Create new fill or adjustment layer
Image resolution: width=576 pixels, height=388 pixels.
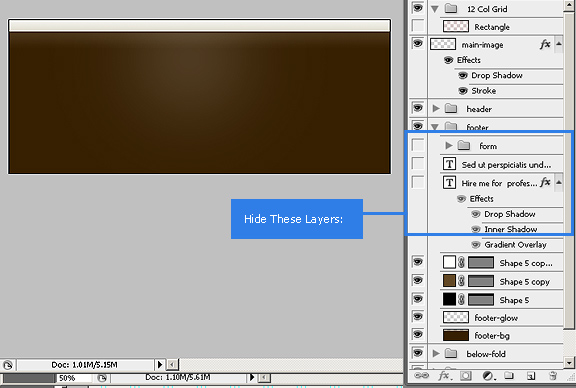pyautogui.click(x=489, y=376)
